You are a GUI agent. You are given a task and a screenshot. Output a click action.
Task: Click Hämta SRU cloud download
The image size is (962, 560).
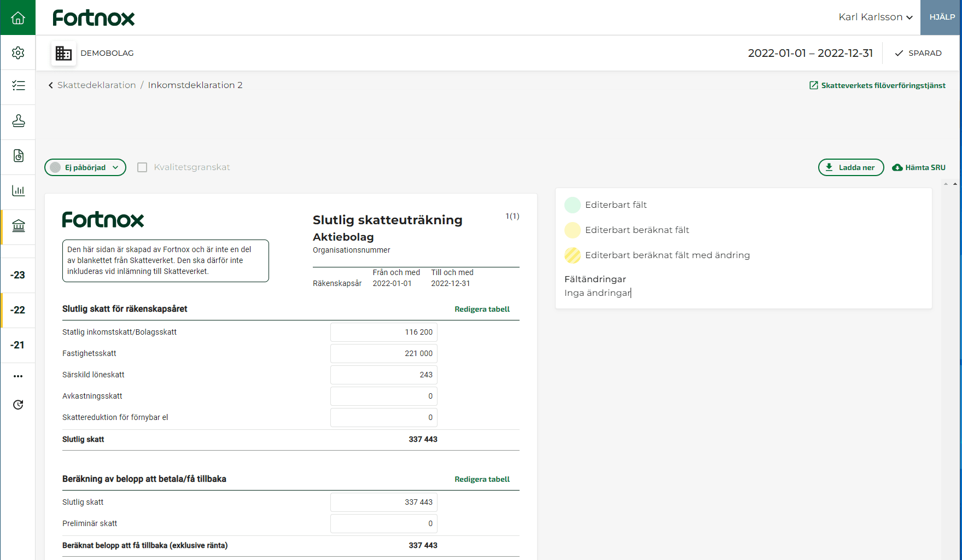tap(919, 167)
